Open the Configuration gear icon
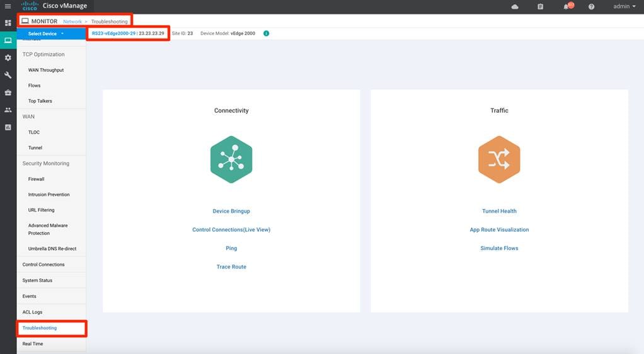The image size is (644, 354). (8, 58)
